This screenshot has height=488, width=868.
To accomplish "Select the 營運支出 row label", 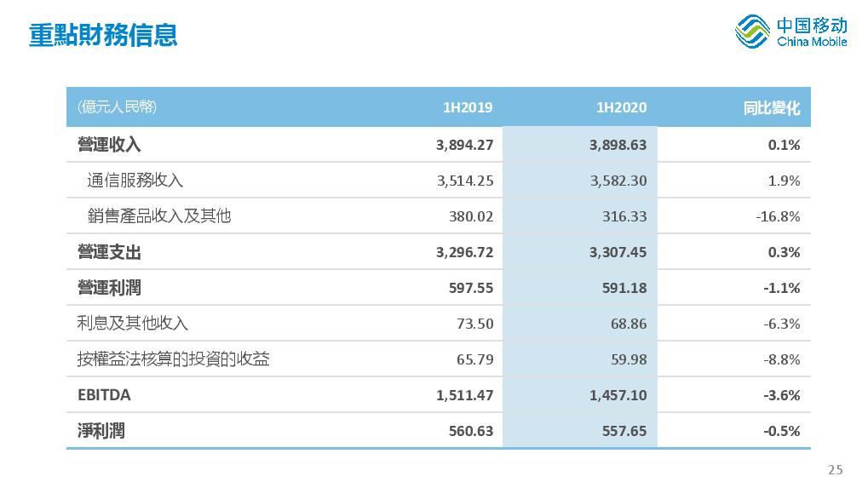I will pos(109,252).
